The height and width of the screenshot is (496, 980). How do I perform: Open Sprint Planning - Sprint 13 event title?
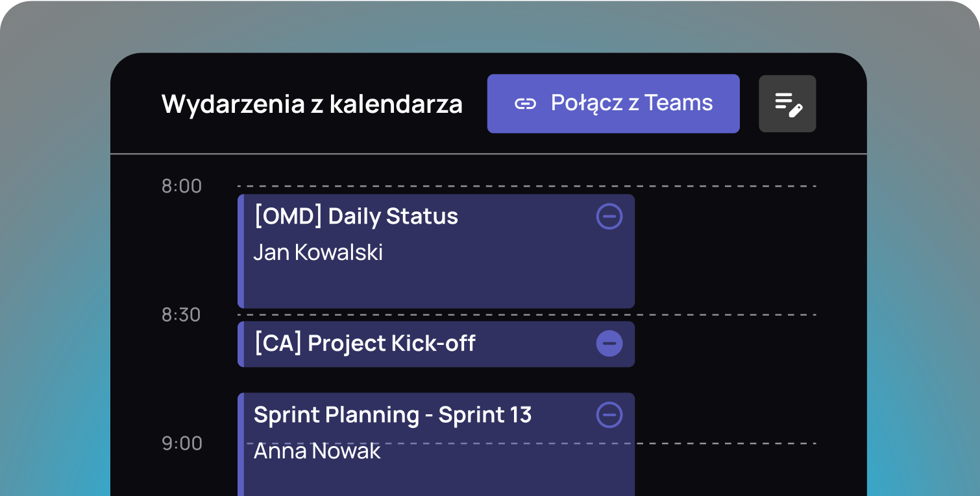click(393, 415)
